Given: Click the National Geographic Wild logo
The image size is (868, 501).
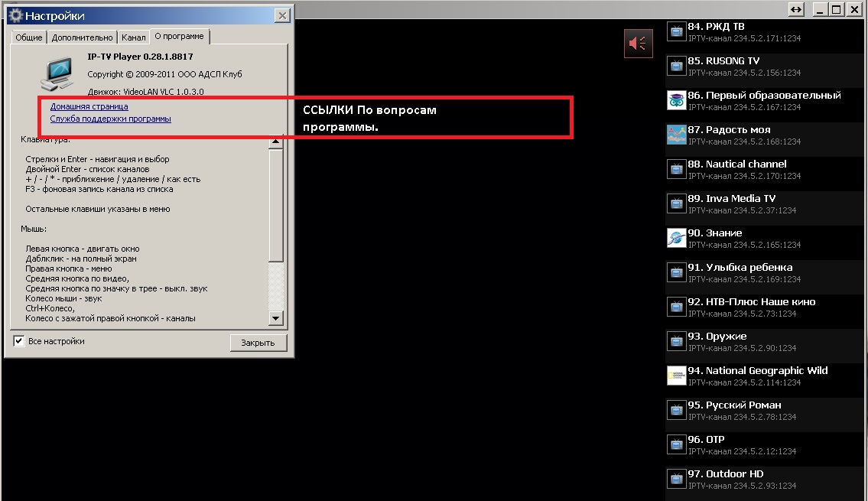Looking at the screenshot, I should [677, 376].
